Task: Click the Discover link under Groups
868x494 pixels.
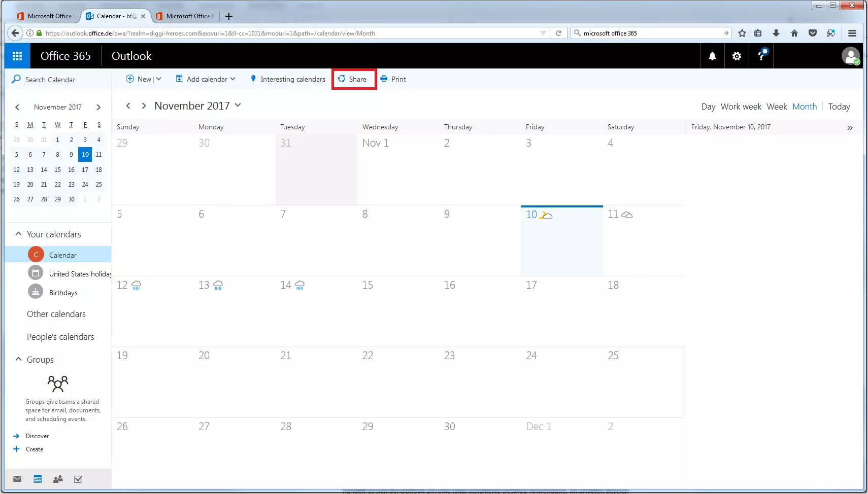Action: pyautogui.click(x=37, y=436)
